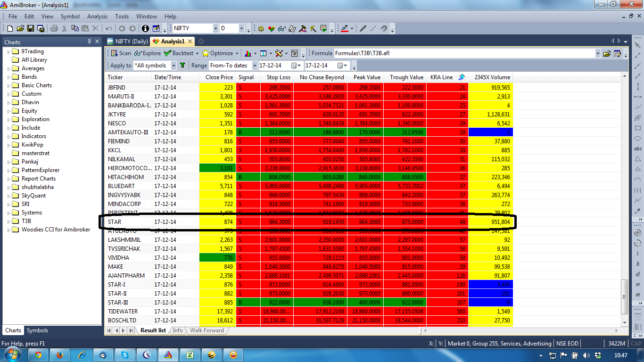Open the Tools menu
Screen dimensions: 644x362
122,16
